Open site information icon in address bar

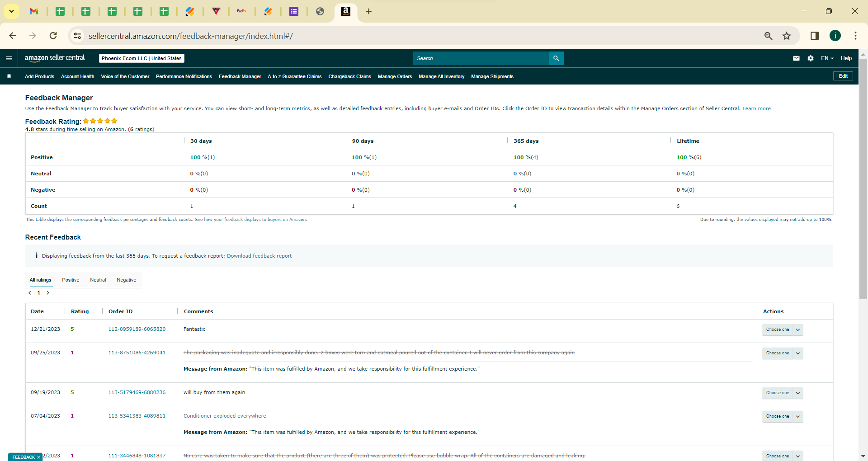point(77,36)
